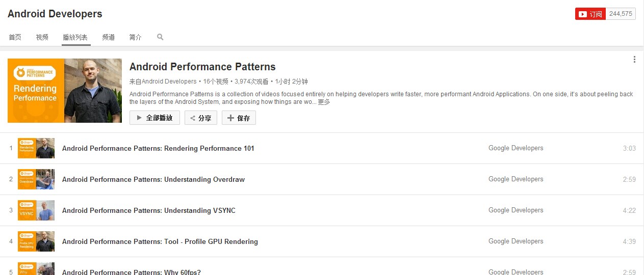Image resolution: width=644 pixels, height=275 pixels.
Task: Click the red YouTube subscribe button
Action: 590,14
